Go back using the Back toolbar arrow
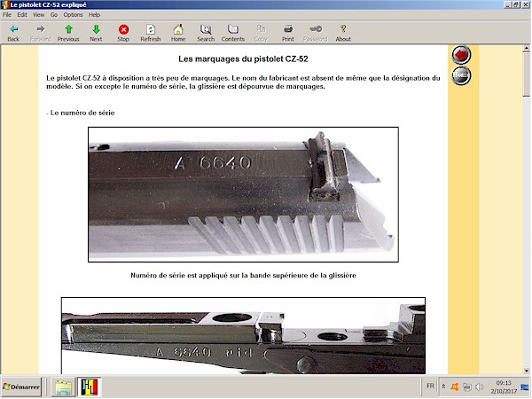The image size is (532, 399). click(x=13, y=34)
